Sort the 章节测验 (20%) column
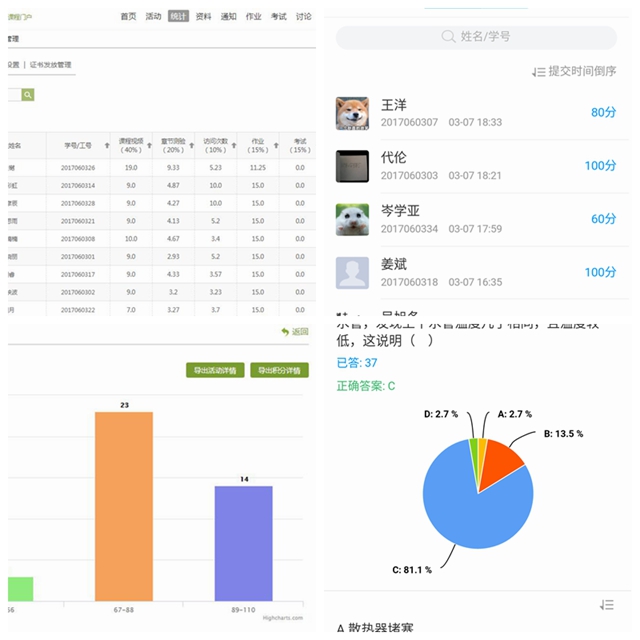The image size is (640, 640). coord(191,145)
